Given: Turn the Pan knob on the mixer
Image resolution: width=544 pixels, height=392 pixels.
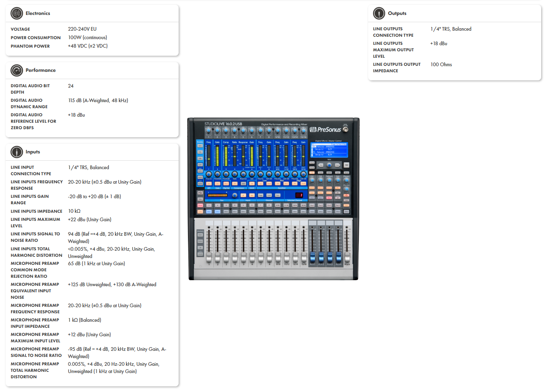Looking at the screenshot, I should point(234,195).
